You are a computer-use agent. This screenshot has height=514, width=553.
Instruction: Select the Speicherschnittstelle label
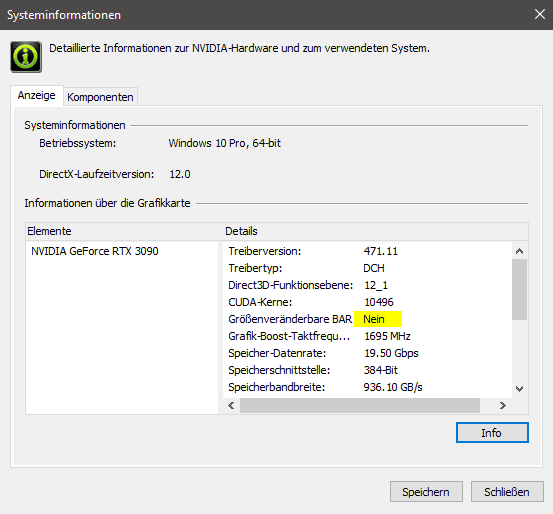click(279, 370)
